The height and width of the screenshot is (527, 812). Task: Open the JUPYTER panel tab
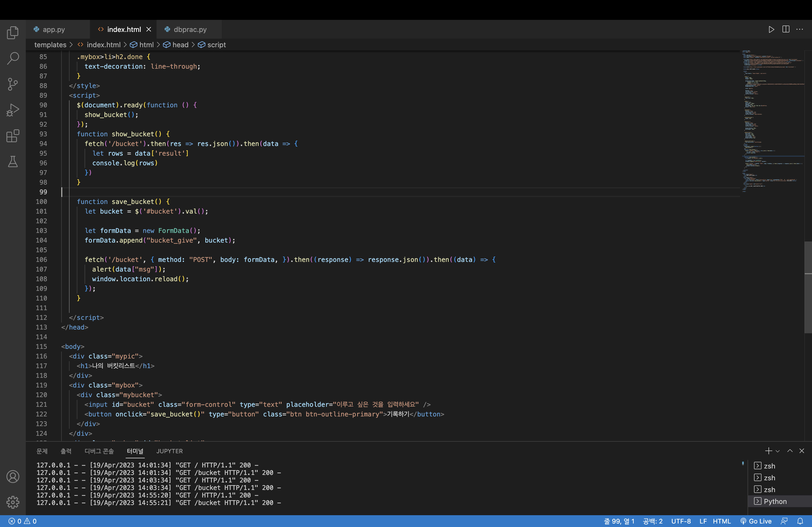point(169,451)
